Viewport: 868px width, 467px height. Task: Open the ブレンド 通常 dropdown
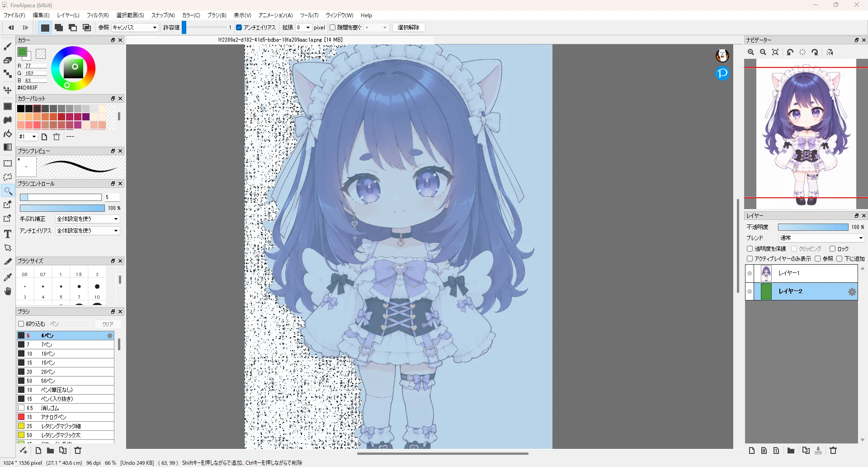click(x=821, y=238)
